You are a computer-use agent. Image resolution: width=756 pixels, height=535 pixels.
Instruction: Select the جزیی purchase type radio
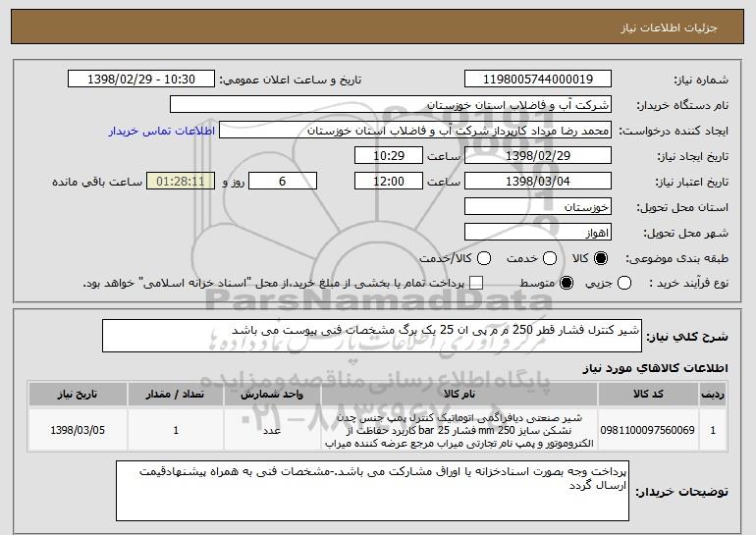[623, 284]
